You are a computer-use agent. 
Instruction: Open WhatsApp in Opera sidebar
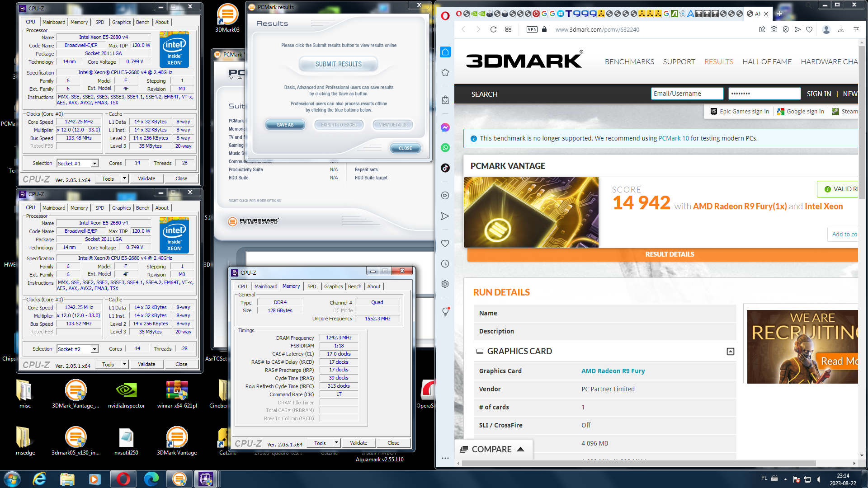(445, 148)
